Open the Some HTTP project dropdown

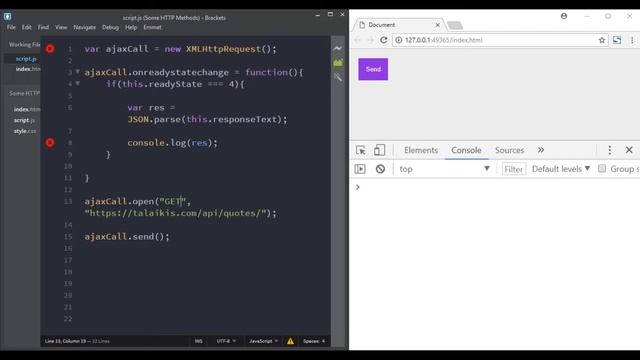[24, 93]
